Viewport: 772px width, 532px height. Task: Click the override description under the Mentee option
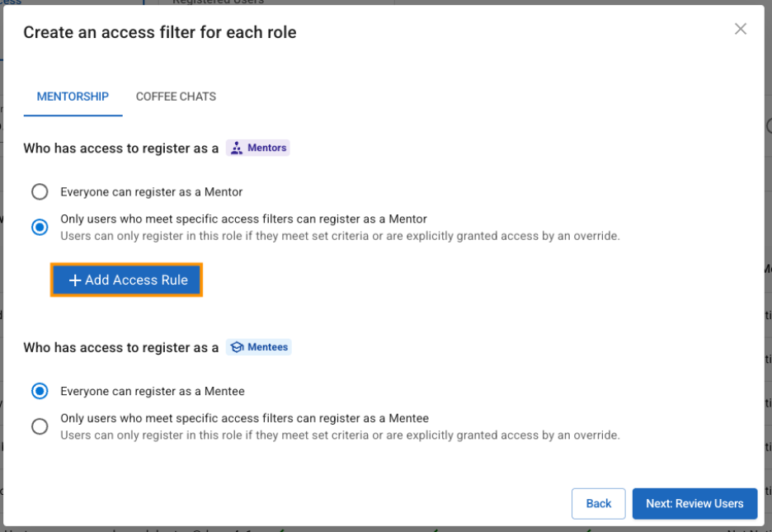339,435
